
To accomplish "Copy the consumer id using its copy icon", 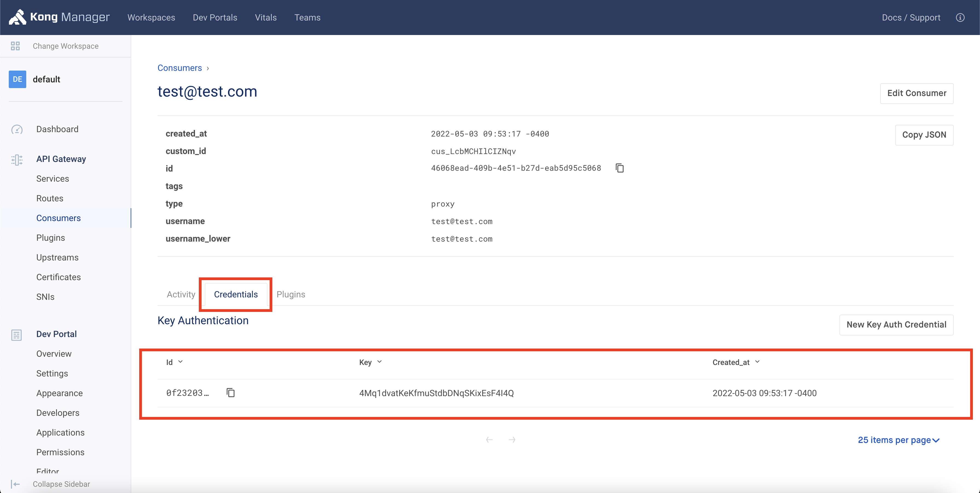I will tap(619, 168).
